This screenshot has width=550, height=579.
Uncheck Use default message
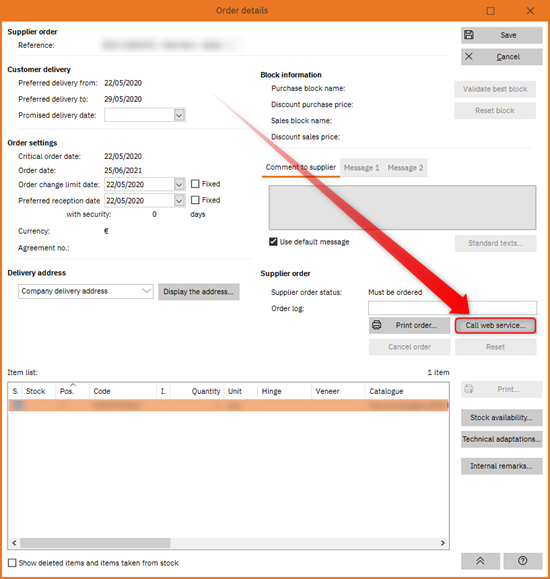click(x=273, y=242)
